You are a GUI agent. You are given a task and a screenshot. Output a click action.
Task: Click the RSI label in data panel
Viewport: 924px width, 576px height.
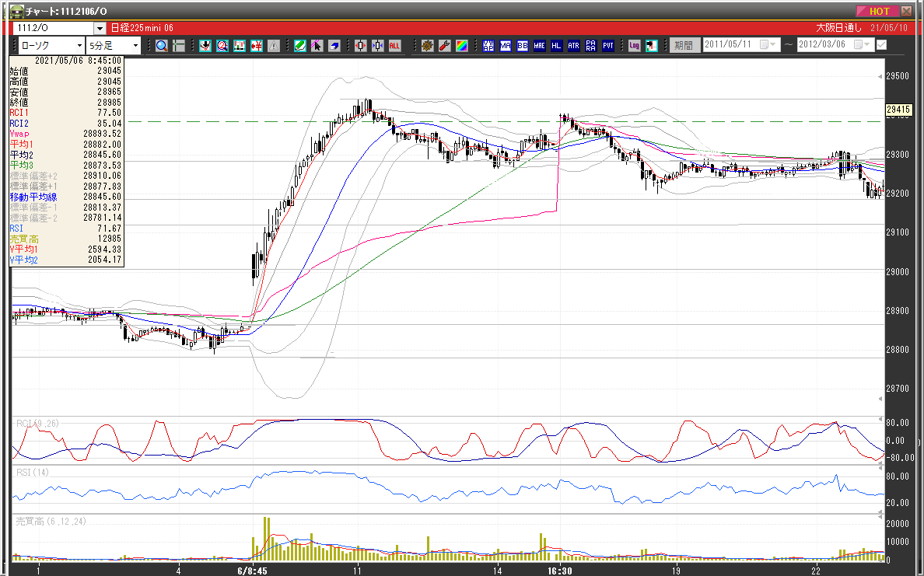(x=16, y=229)
